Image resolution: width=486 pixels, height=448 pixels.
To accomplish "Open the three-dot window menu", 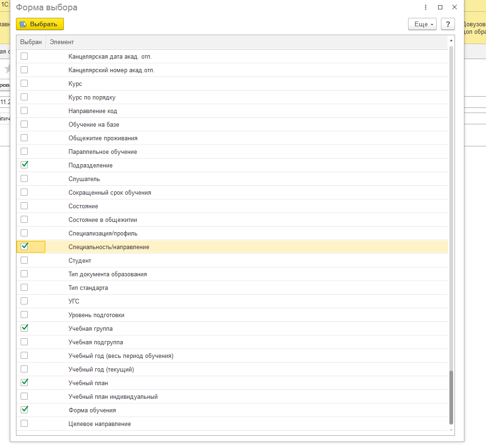I will (x=425, y=8).
